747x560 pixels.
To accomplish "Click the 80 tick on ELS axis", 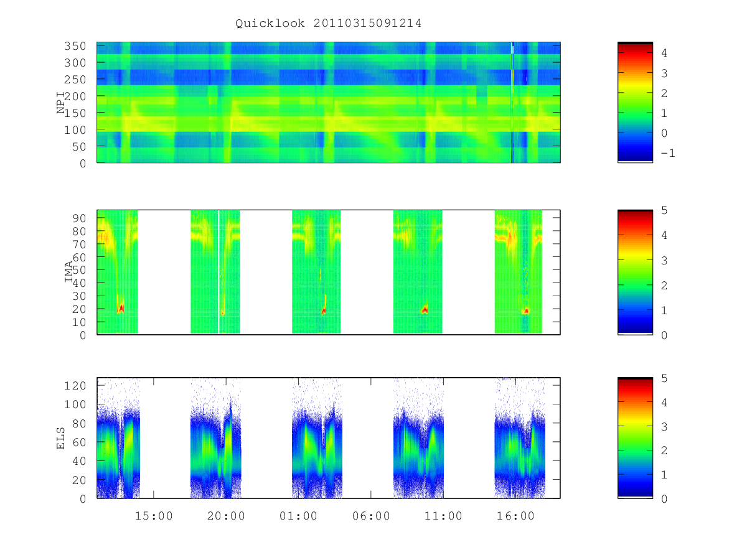I will tap(81, 423).
